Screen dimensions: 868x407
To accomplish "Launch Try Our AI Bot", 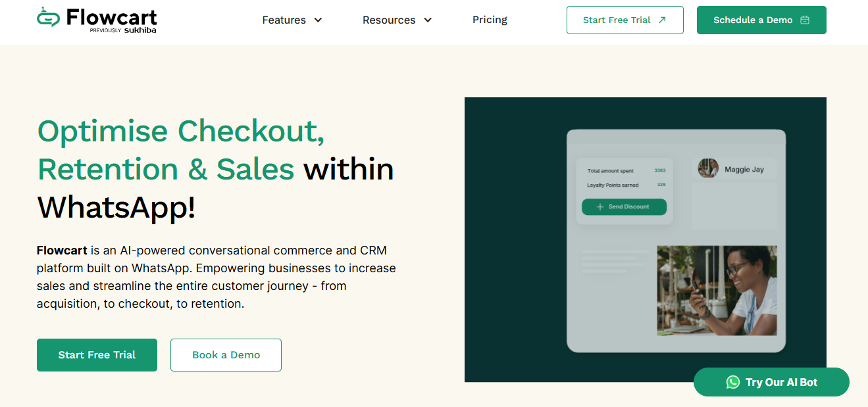I will click(771, 381).
